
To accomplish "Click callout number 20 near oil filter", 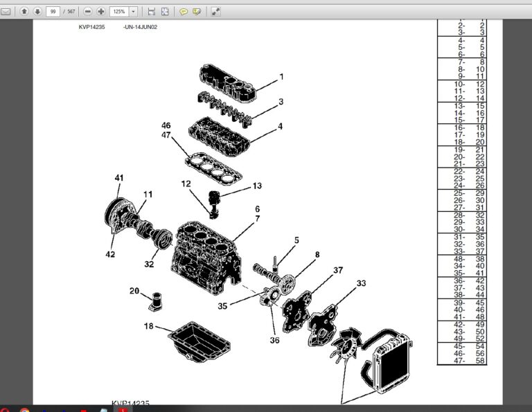I will click(134, 291).
